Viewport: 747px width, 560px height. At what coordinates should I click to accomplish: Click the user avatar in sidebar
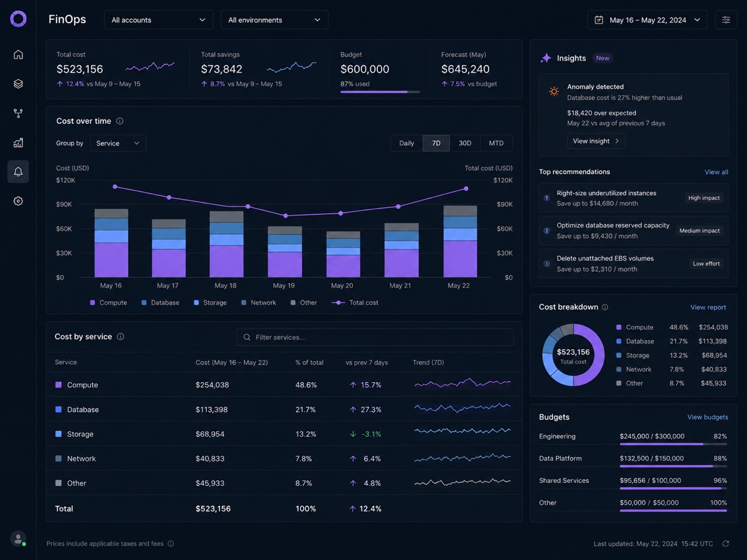tap(18, 538)
